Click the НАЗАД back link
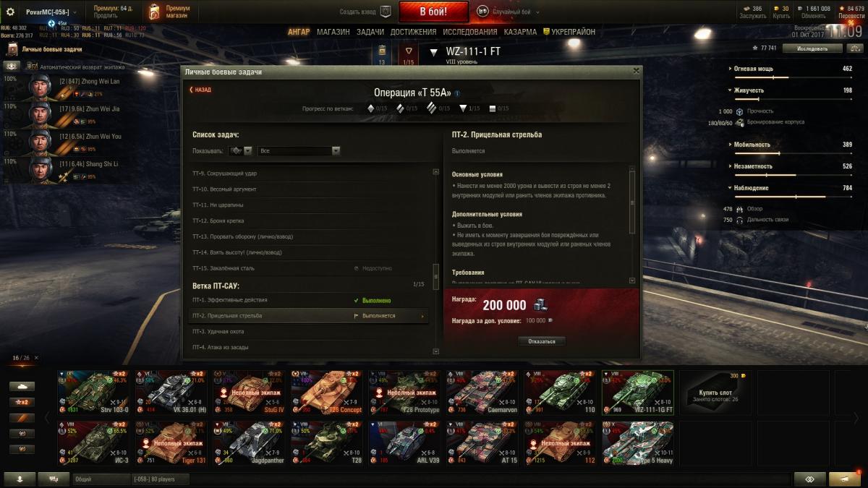 coord(200,90)
